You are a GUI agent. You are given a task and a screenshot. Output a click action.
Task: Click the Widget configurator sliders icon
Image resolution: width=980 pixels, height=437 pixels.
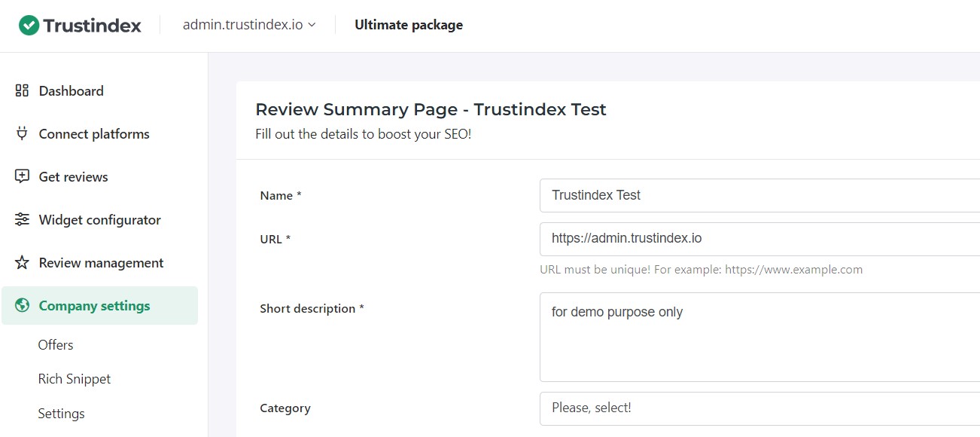[22, 219]
